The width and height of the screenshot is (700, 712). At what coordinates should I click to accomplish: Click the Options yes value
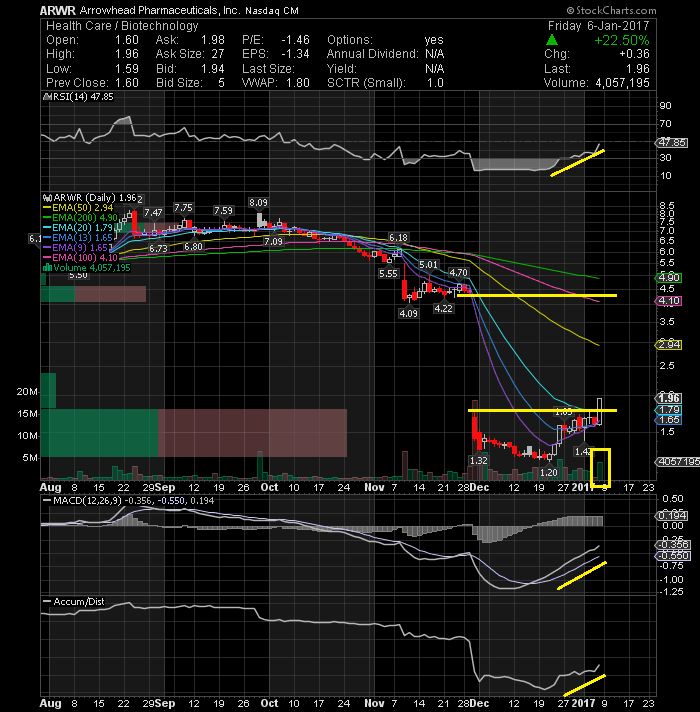point(434,40)
